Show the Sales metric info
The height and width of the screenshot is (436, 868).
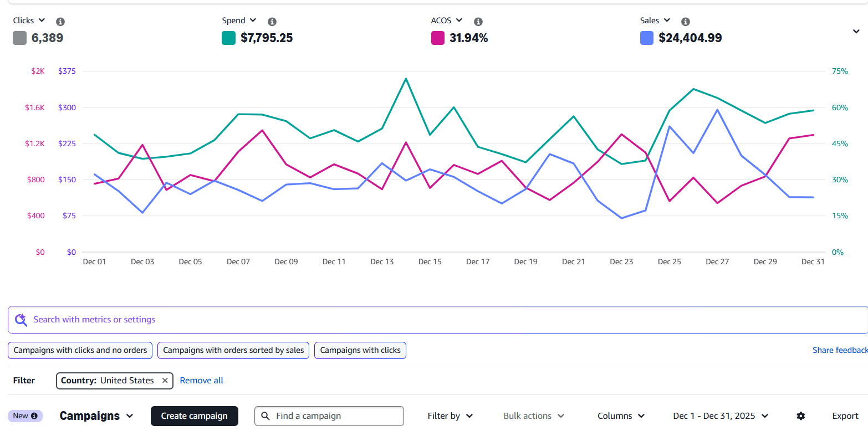tap(686, 21)
